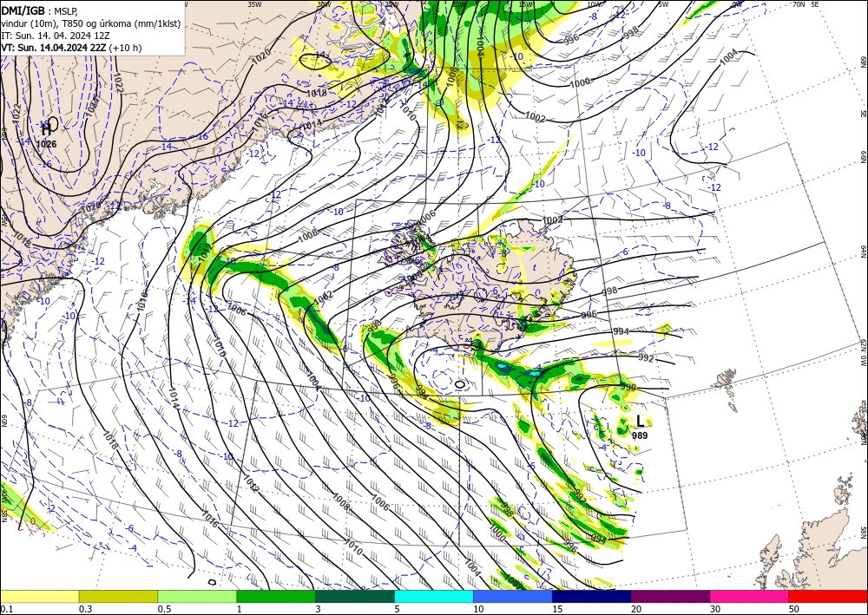Click the '990' isobar label near the low
Image resolution: width=868 pixels, height=615 pixels.
628,387
